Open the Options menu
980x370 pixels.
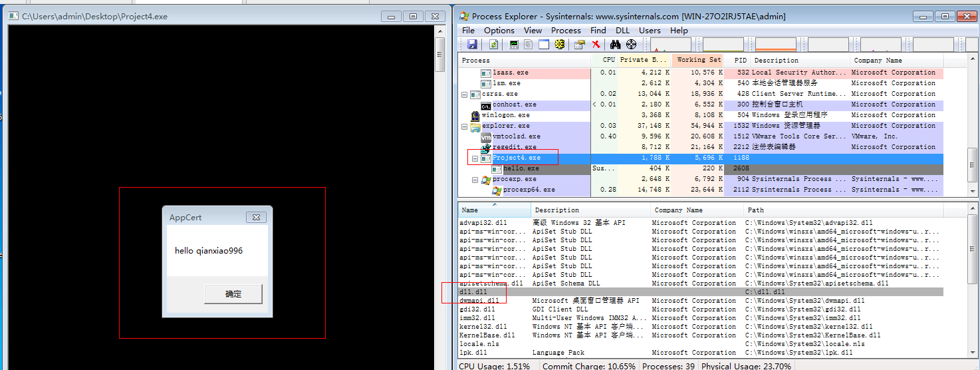(499, 31)
